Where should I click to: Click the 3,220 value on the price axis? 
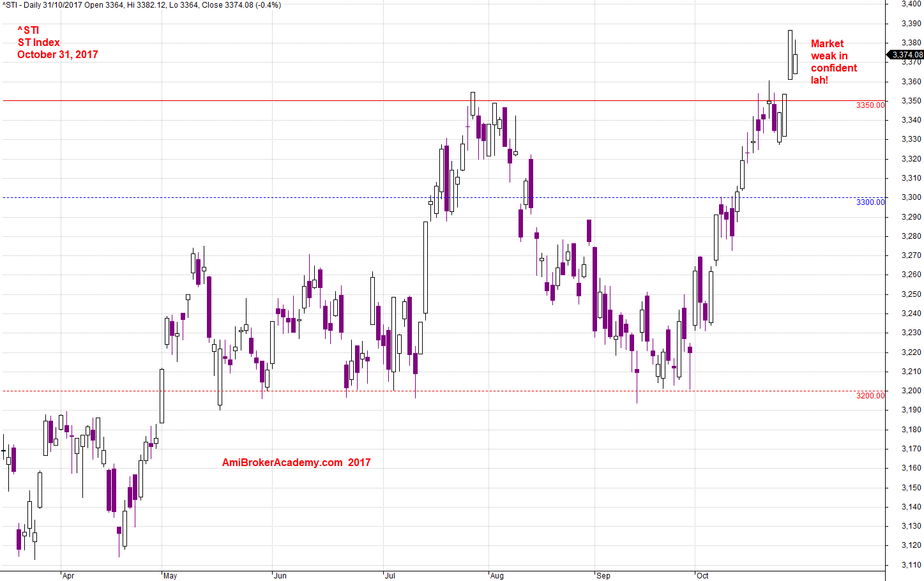pos(911,352)
